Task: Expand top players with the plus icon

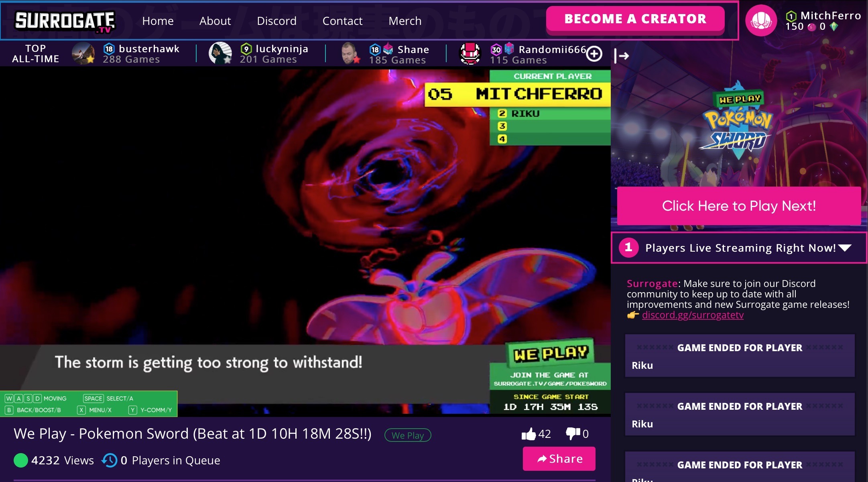Action: coord(594,54)
